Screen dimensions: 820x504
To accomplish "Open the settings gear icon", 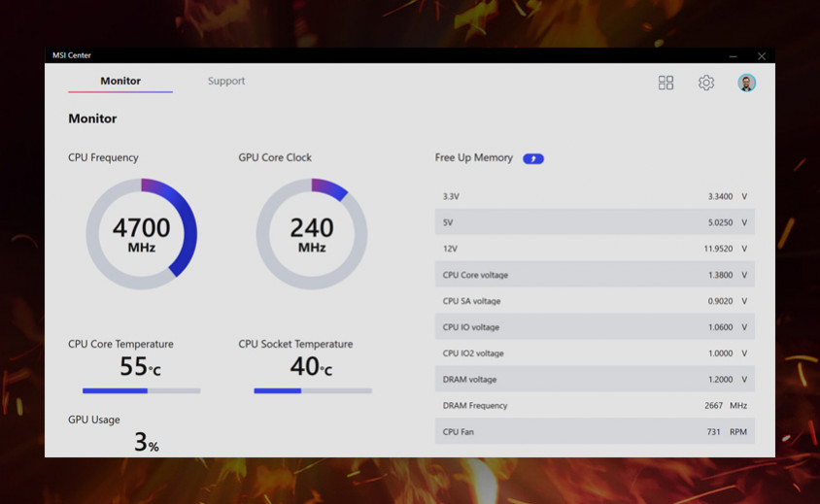I will [706, 84].
